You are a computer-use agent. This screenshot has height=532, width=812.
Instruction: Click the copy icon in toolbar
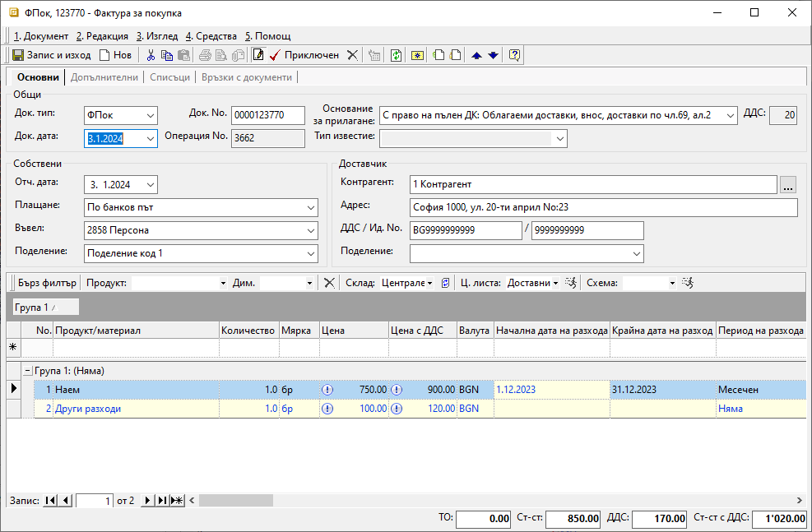coord(167,55)
